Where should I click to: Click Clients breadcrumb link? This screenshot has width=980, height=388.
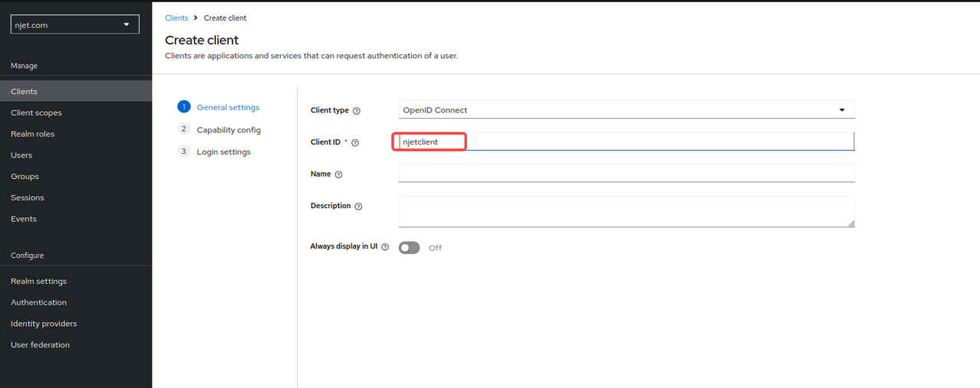(x=176, y=18)
